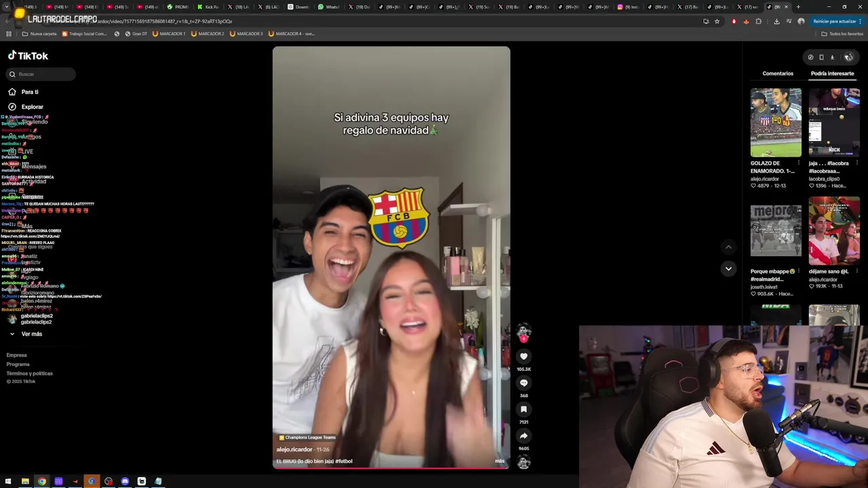The image size is (868, 488).
Task: Open the Explorar page
Action: click(x=32, y=106)
